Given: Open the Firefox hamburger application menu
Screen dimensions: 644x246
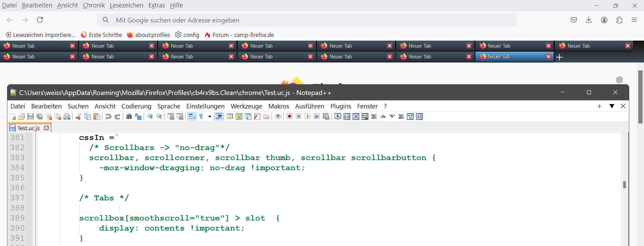Looking at the screenshot, I should (x=634, y=20).
